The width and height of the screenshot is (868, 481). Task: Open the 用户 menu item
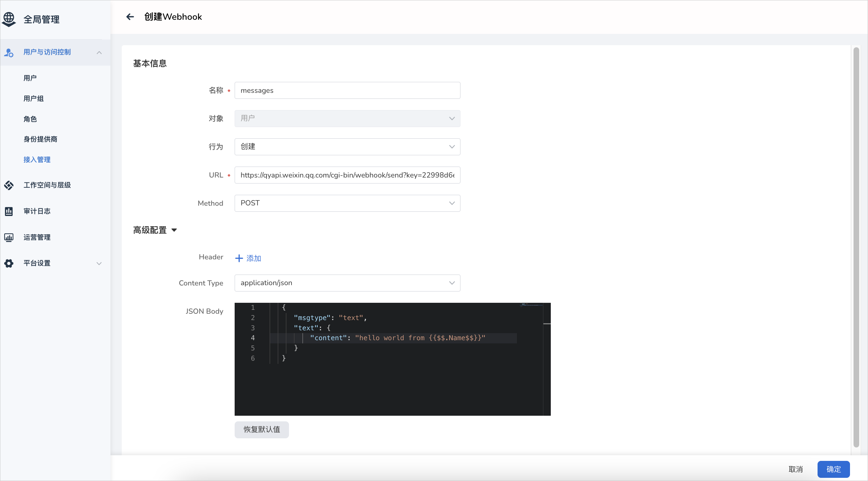point(30,78)
